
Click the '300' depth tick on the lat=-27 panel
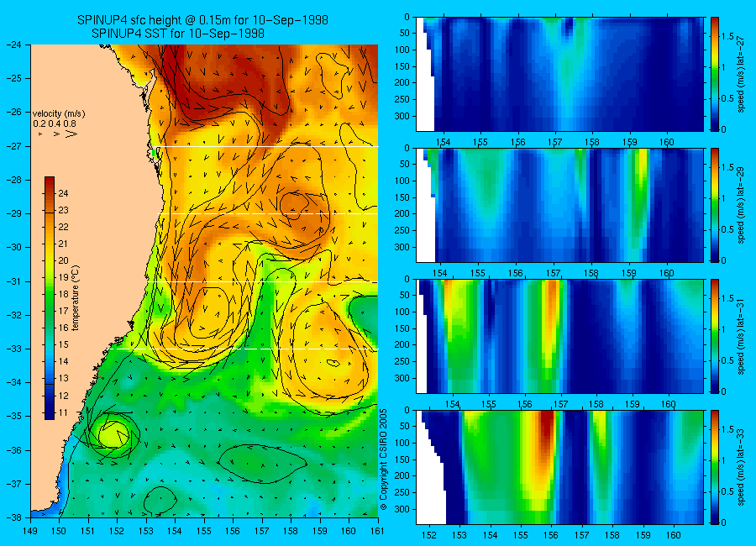point(402,116)
